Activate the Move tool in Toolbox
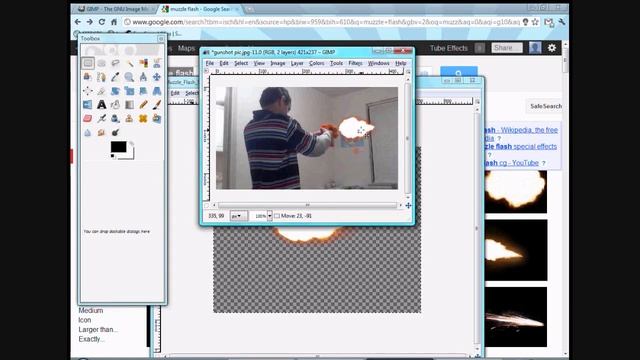 pos(157,77)
